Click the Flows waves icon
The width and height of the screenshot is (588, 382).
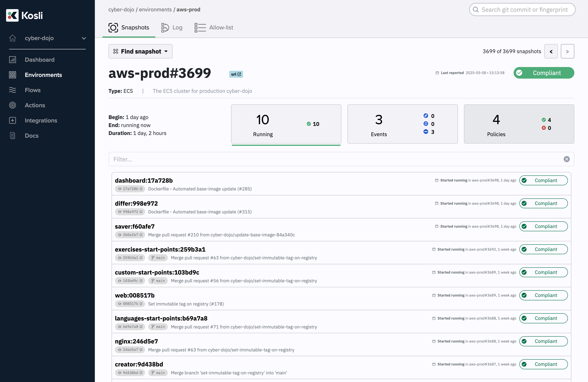(12, 90)
